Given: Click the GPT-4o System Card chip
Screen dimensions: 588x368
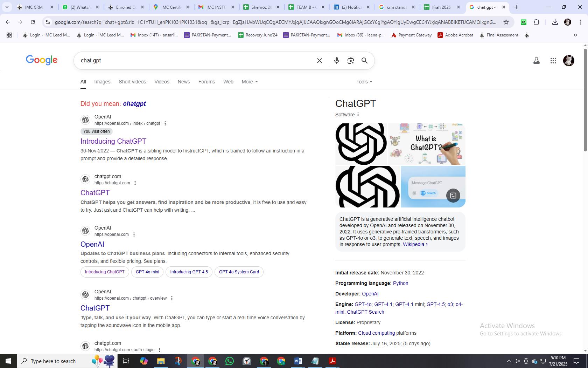Looking at the screenshot, I should pyautogui.click(x=239, y=272).
